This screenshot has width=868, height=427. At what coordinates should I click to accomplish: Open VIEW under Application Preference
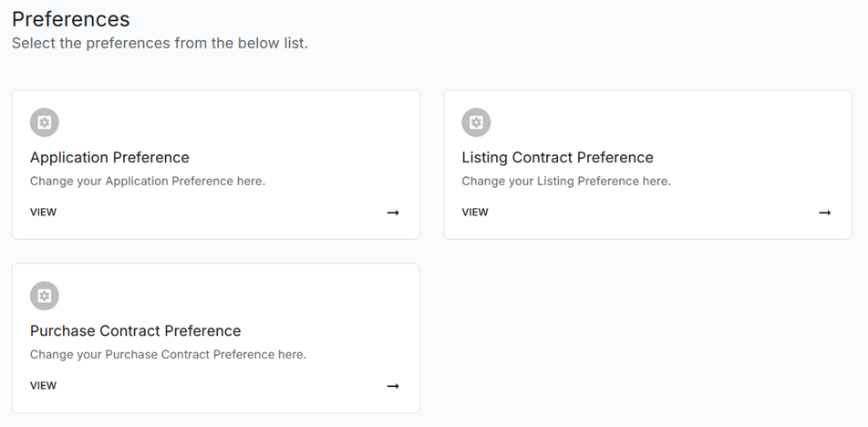pyautogui.click(x=43, y=213)
